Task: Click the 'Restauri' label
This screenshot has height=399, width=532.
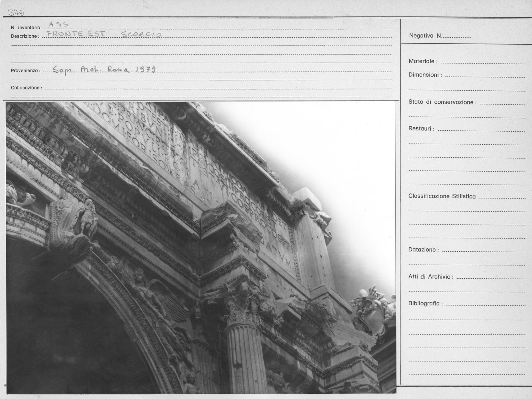Action: [x=421, y=129]
